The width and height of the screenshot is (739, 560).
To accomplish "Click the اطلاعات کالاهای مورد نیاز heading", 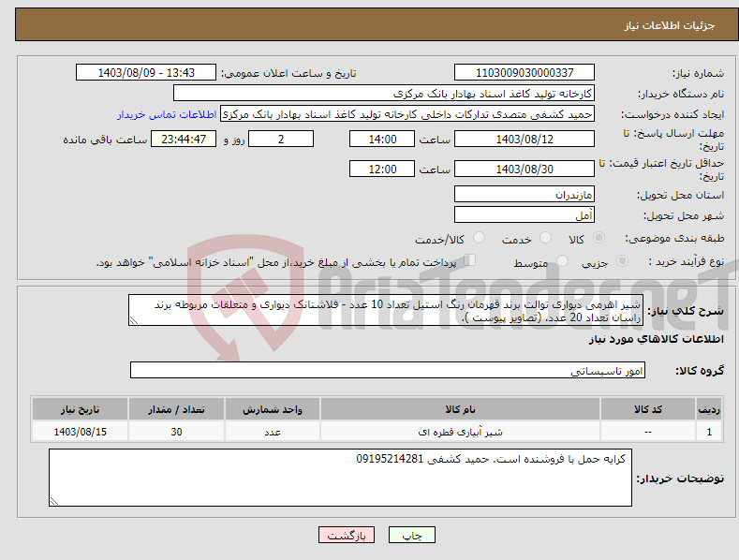I will (x=656, y=339).
